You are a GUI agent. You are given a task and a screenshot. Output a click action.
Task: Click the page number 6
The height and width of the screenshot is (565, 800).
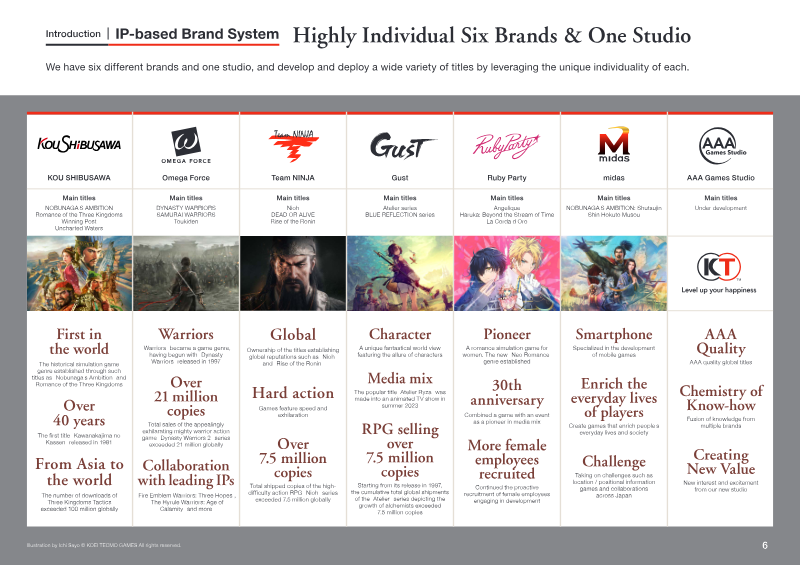click(764, 545)
